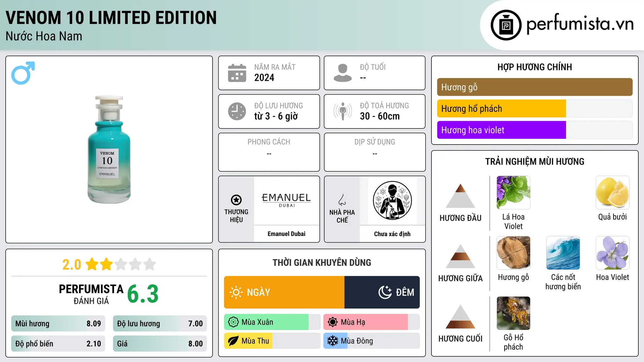The width and height of the screenshot is (644, 362).
Task: Click the pyramid icon above Hương cuối
Action: click(460, 316)
